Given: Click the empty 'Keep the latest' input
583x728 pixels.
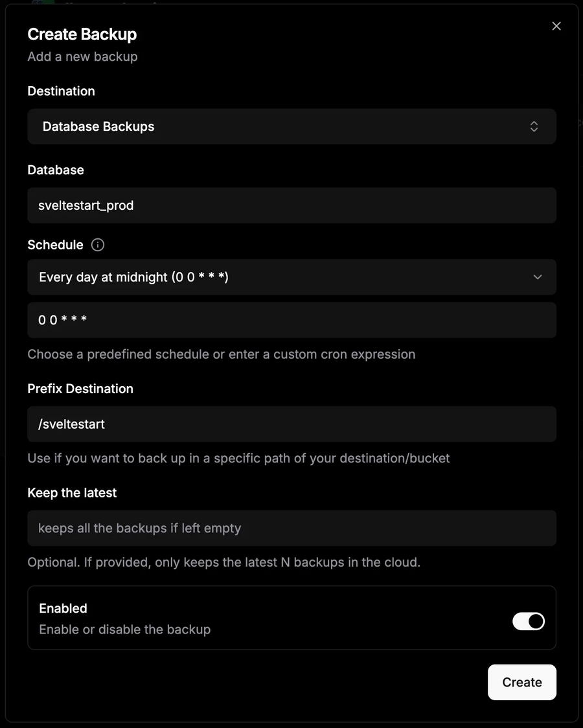Looking at the screenshot, I should click(x=291, y=528).
